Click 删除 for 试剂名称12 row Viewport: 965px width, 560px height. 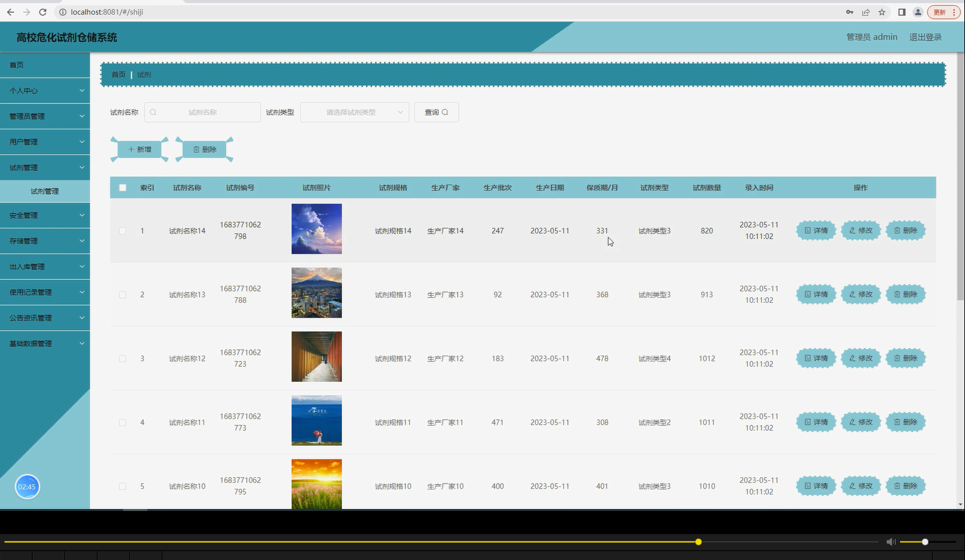(x=905, y=358)
